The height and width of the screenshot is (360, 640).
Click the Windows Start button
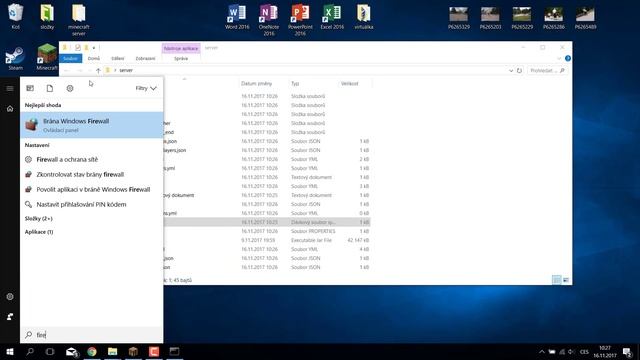tap(10, 352)
